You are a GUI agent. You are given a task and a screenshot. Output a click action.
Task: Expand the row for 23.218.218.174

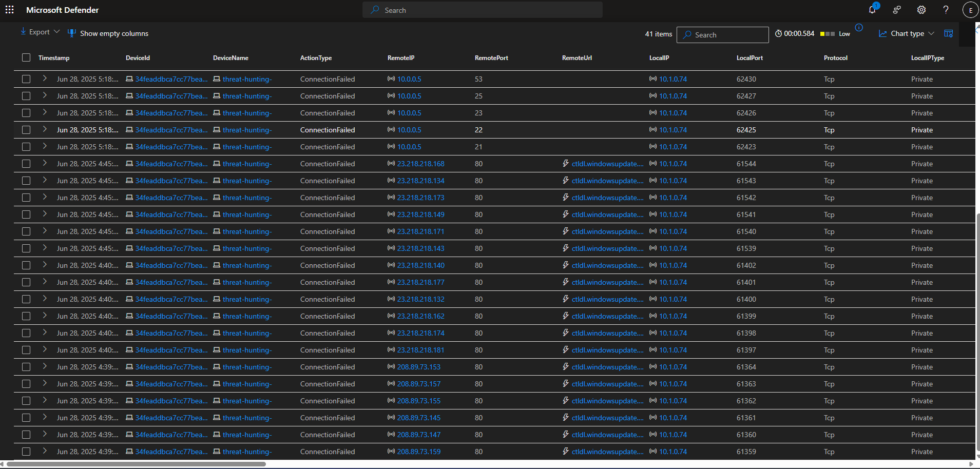[x=45, y=333]
